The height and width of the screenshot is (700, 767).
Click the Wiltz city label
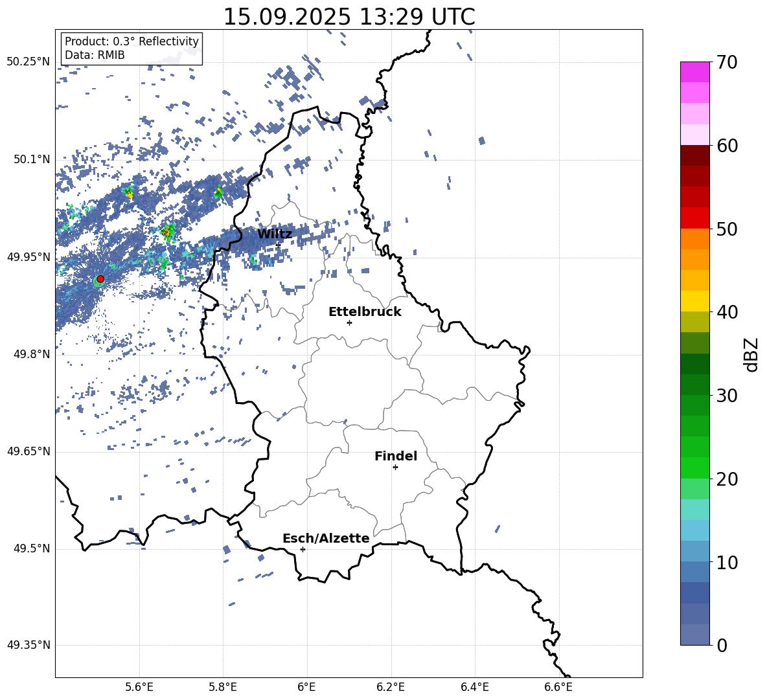pos(275,234)
